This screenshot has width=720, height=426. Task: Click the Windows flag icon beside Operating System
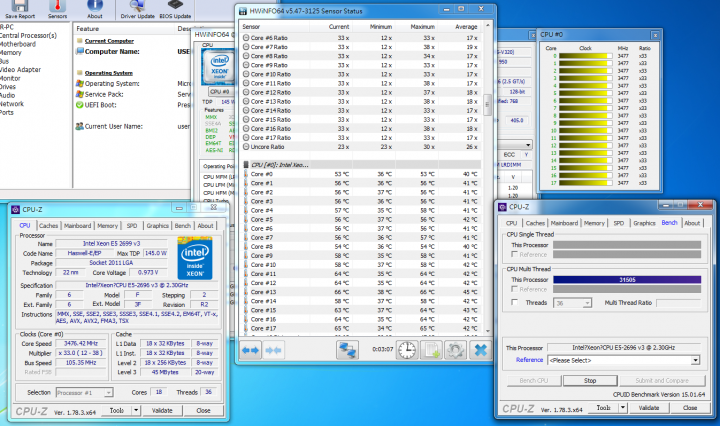pyautogui.click(x=79, y=84)
